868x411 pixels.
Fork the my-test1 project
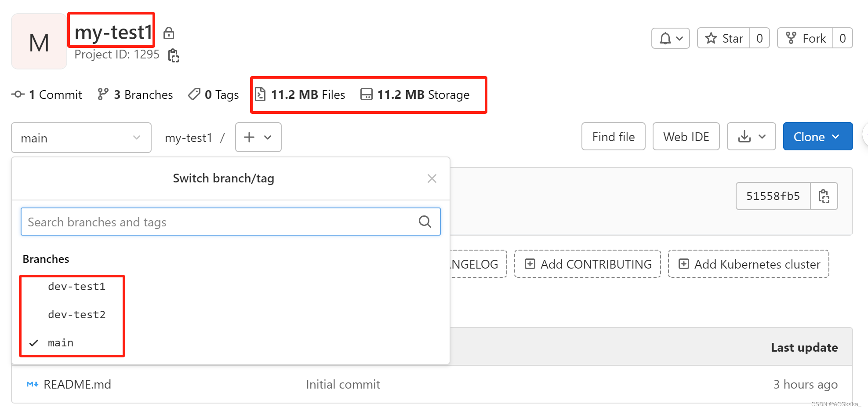tap(805, 38)
